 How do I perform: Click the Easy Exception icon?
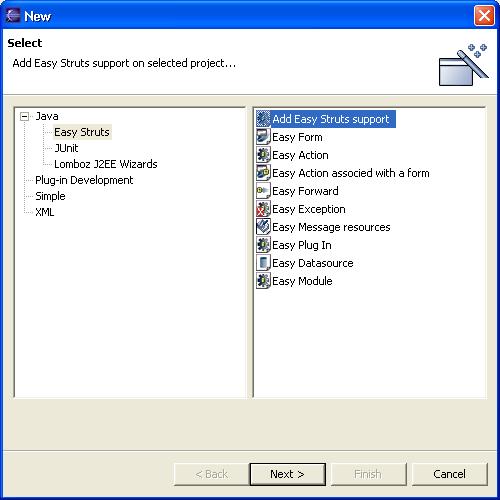(x=263, y=209)
